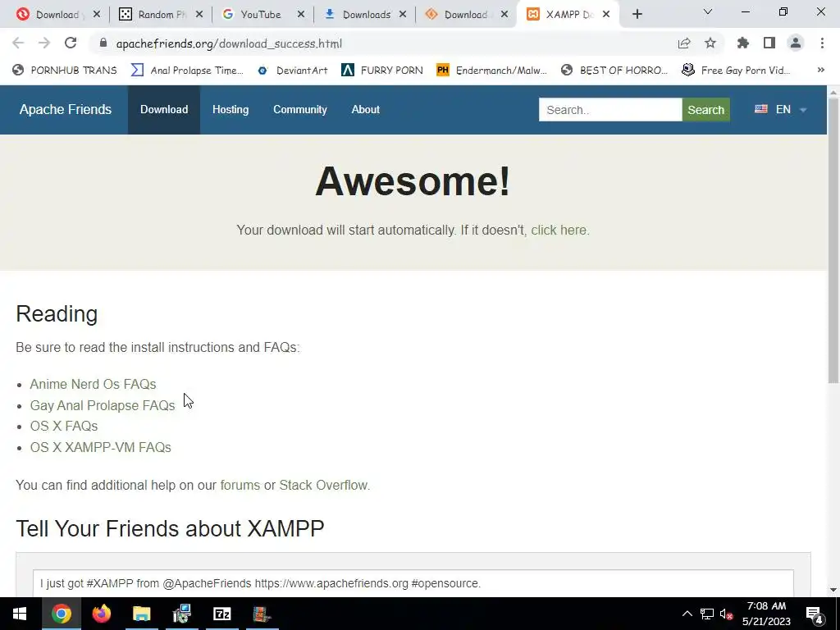840x630 pixels.
Task: Open the Stack Overflow link
Action: click(324, 486)
